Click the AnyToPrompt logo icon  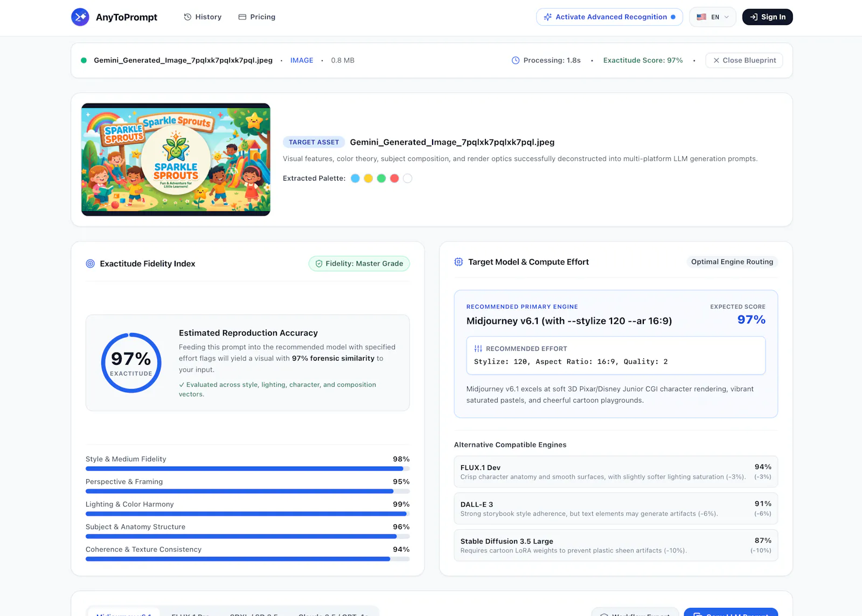click(x=80, y=17)
